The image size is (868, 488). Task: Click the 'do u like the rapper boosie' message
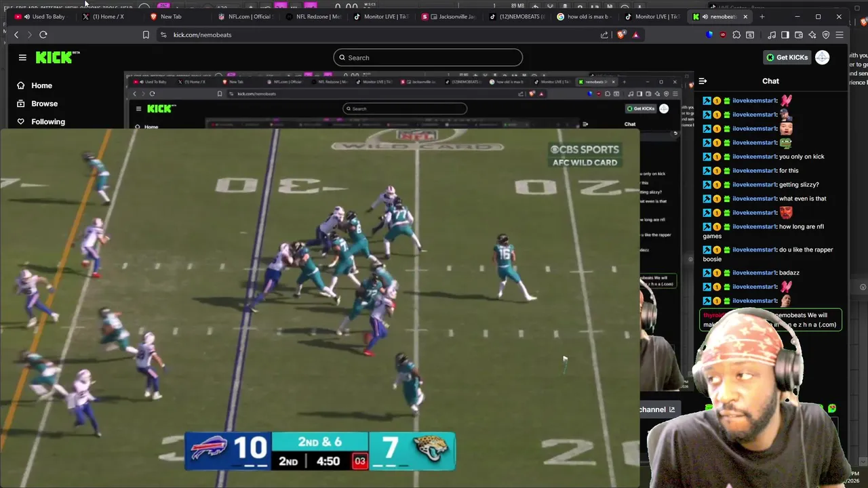click(770, 254)
